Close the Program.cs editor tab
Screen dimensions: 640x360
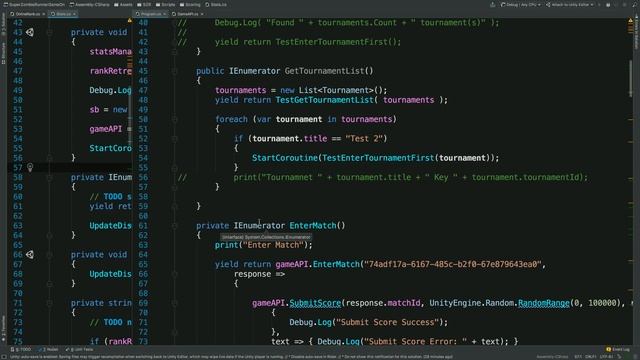164,14
